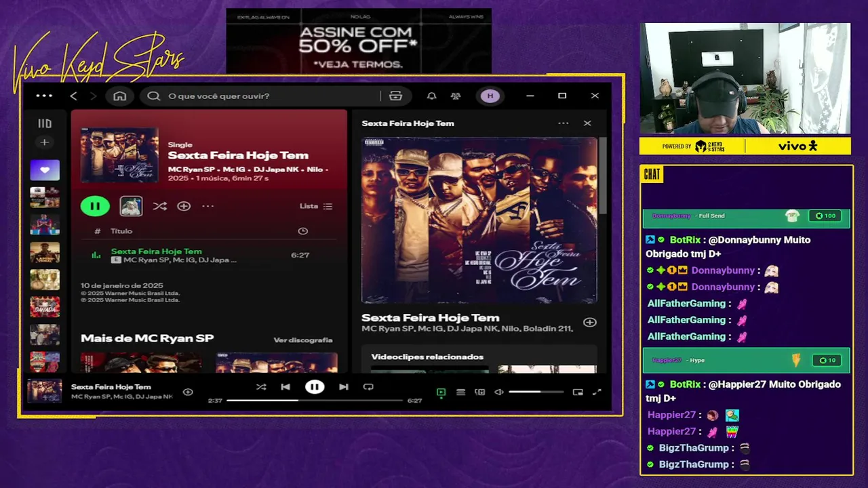Toggle repeat in the bottom player bar
The height and width of the screenshot is (488, 868).
368,387
